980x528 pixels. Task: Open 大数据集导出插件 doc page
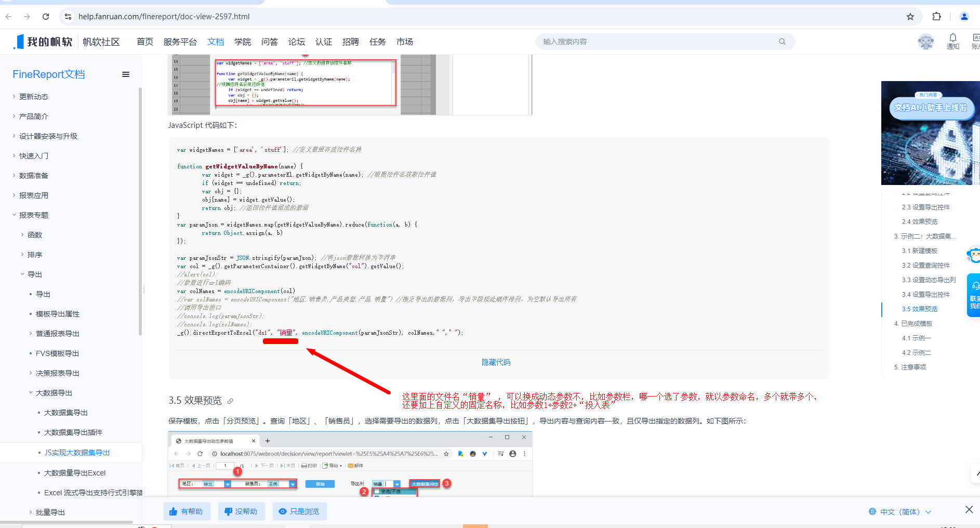point(73,432)
